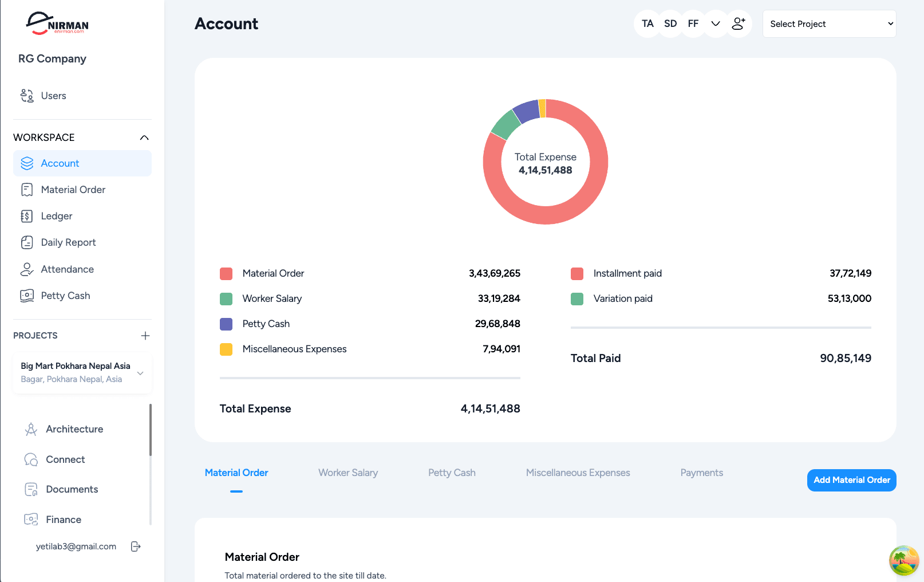Open the Ledger page in the sidebar
Image resolution: width=924 pixels, height=582 pixels.
[56, 216]
